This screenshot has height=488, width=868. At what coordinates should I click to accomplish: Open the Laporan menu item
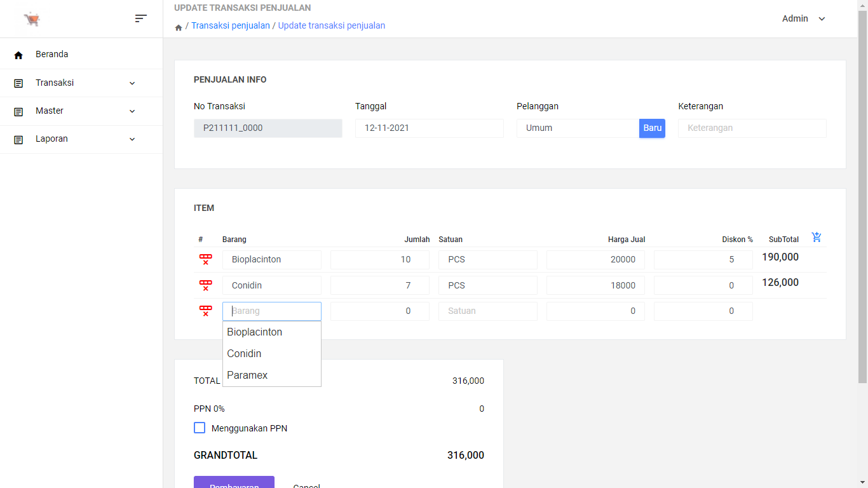[x=53, y=139]
